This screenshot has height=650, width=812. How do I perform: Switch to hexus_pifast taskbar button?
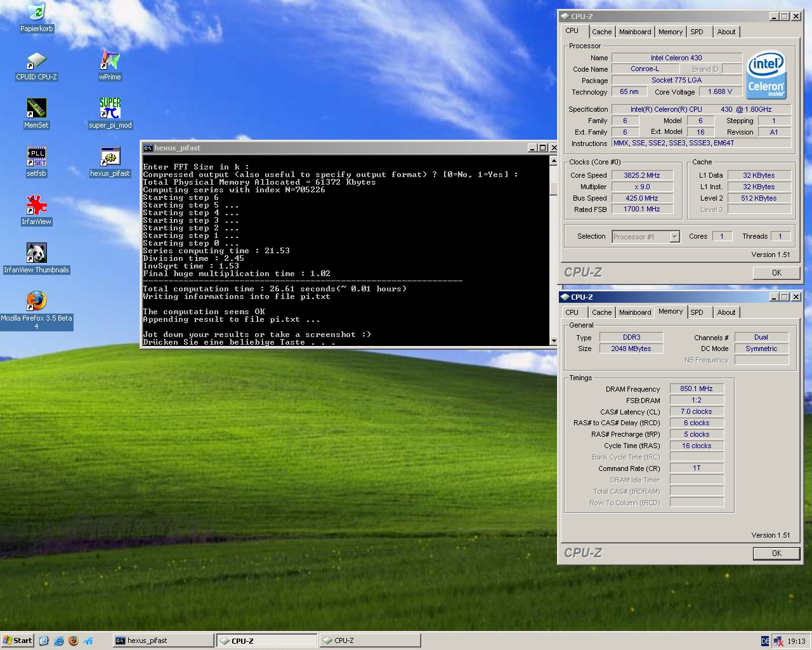coord(164,640)
